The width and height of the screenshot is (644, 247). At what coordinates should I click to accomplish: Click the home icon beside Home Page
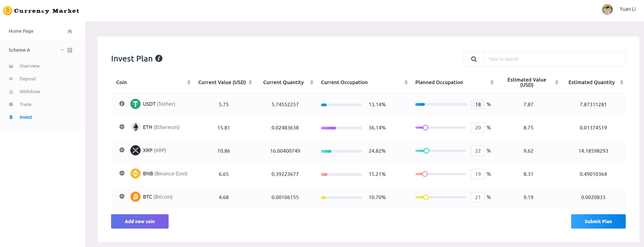[x=70, y=31]
